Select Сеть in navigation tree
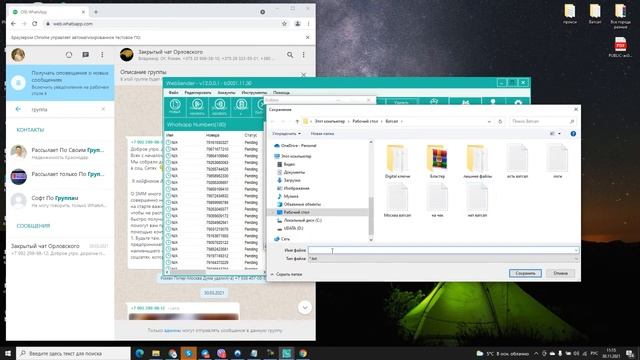640x360 pixels. pyautogui.click(x=285, y=239)
